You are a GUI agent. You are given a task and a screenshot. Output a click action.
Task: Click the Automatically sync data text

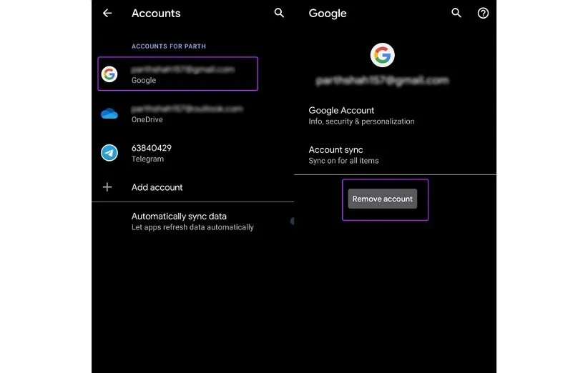click(179, 217)
